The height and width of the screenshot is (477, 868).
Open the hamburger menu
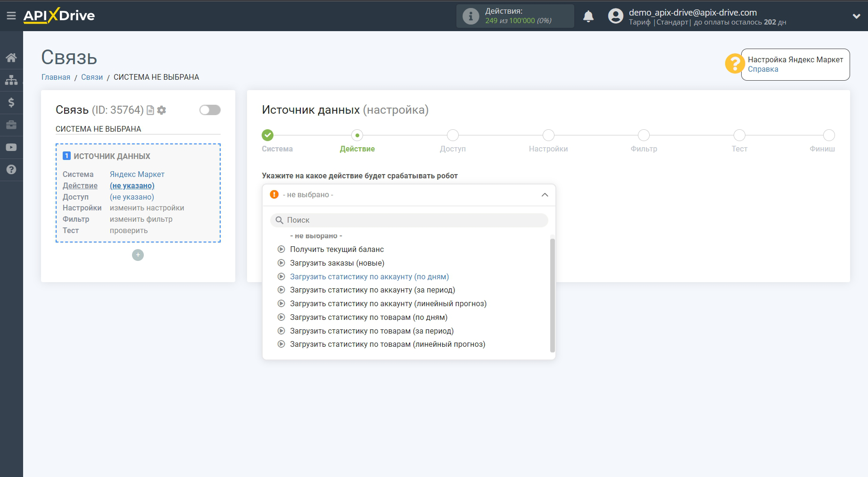[x=11, y=16]
